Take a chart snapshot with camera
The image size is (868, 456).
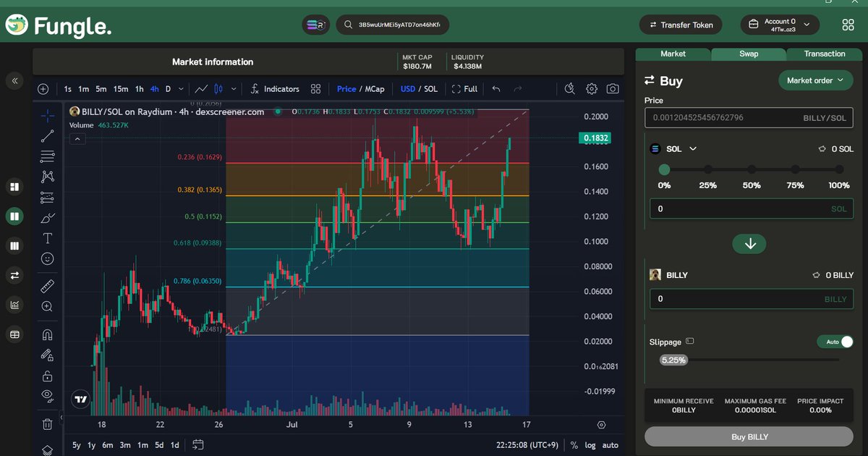[613, 89]
